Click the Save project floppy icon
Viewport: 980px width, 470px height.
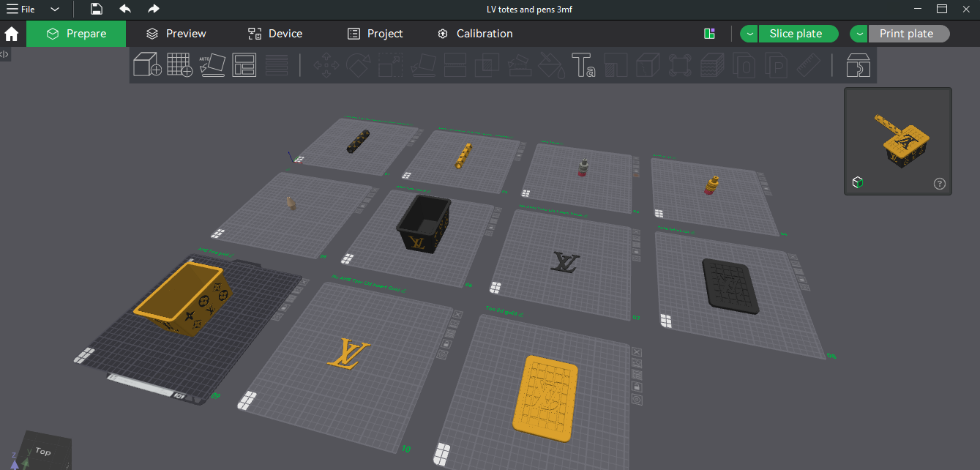pyautogui.click(x=97, y=9)
